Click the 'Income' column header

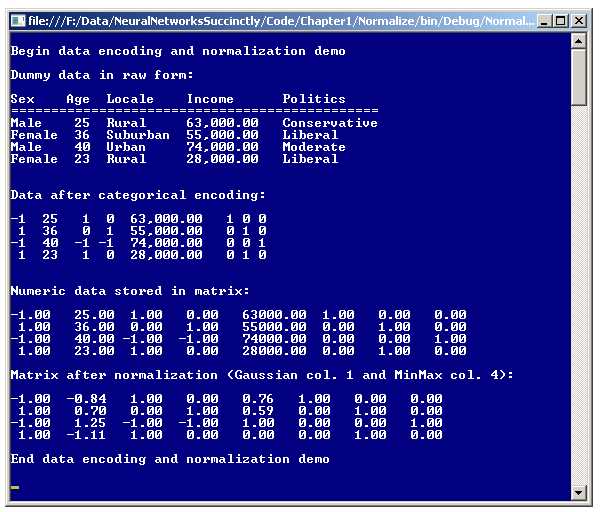click(x=210, y=99)
